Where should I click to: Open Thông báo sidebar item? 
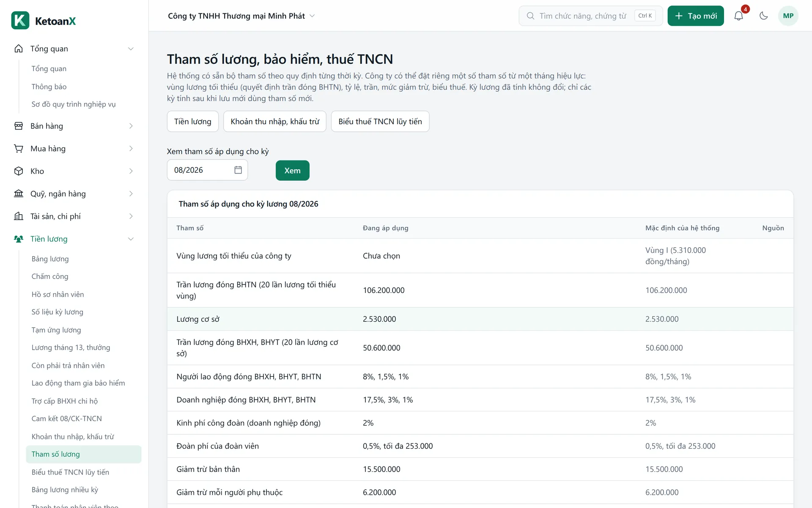tap(49, 86)
